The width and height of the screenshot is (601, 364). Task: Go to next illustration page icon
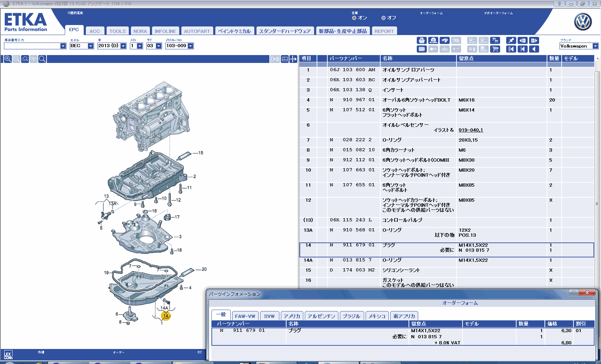pyautogui.click(x=534, y=40)
